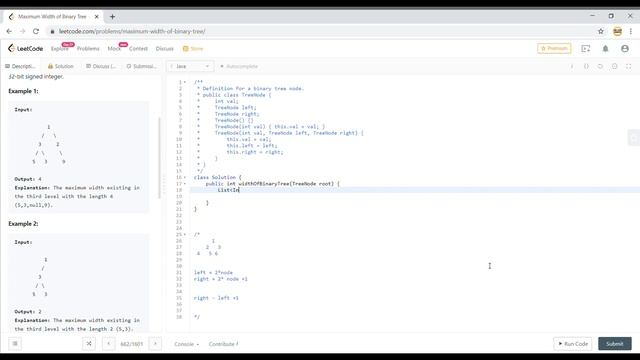The height and width of the screenshot is (360, 640).
Task: Open the Java language dropdown
Action: [190, 66]
